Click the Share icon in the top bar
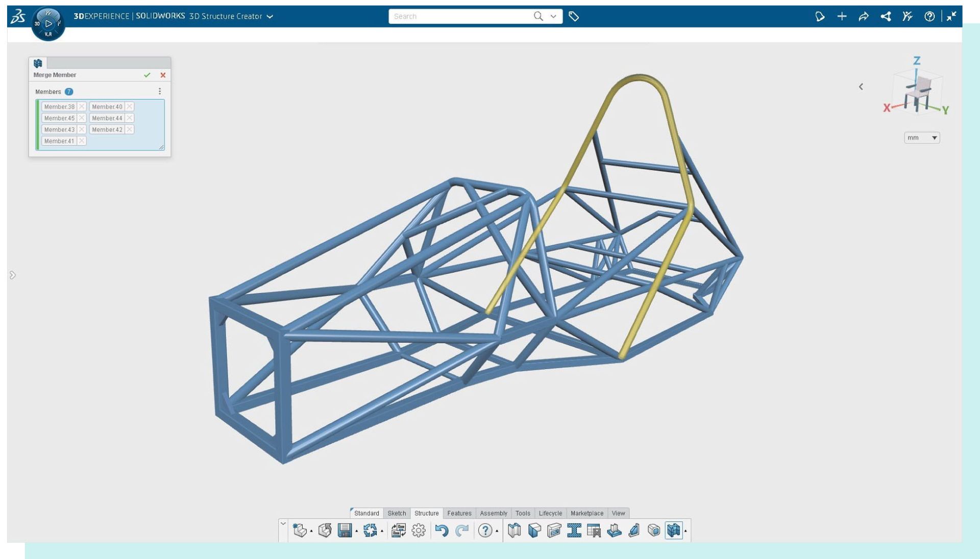The width and height of the screenshot is (980, 559). (x=886, y=16)
